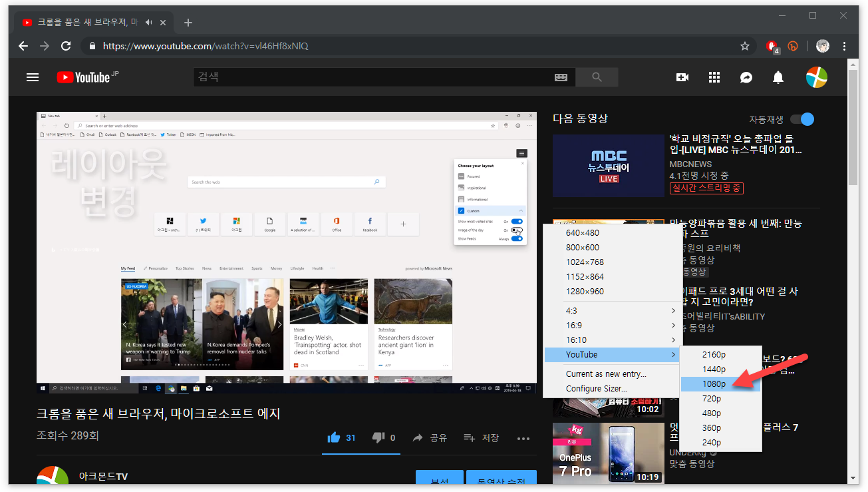Screen dimensions: 868x492
Task: Open the orange circular extension icon
Action: click(793, 46)
